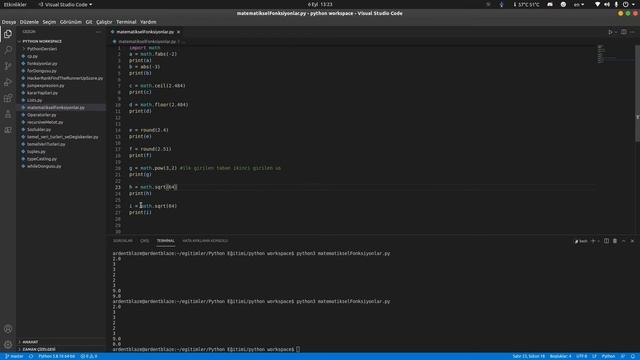This screenshot has width=640, height=360.
Task: Open editor More Actions ellipsis
Action: pyautogui.click(x=632, y=32)
